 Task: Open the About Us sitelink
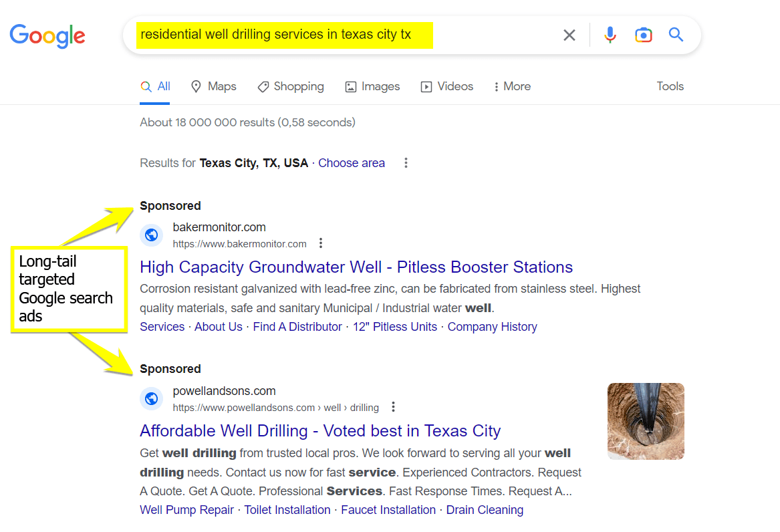(x=219, y=327)
